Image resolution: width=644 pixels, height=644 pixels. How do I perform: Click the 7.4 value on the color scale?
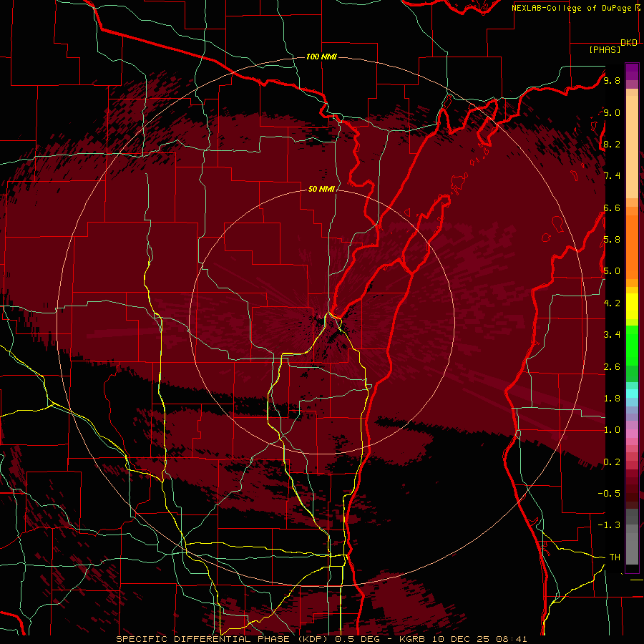[x=612, y=176]
